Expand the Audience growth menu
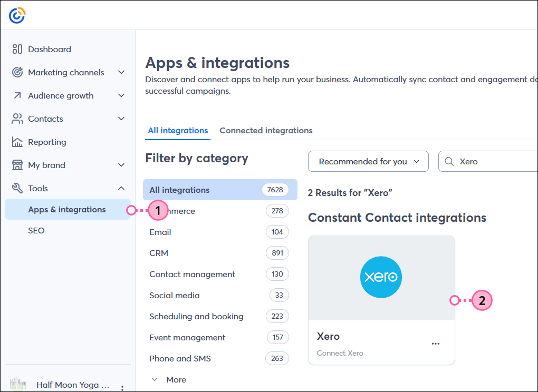The image size is (538, 392). (121, 95)
